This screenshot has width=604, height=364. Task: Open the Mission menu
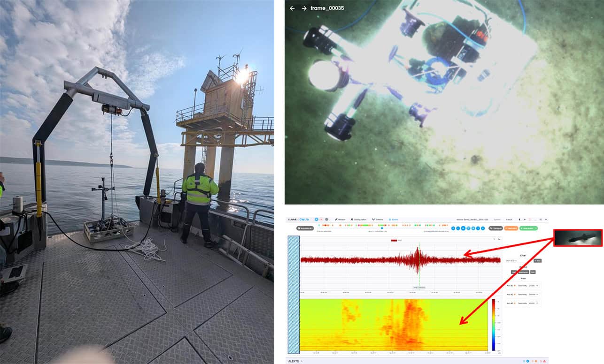[x=340, y=220]
